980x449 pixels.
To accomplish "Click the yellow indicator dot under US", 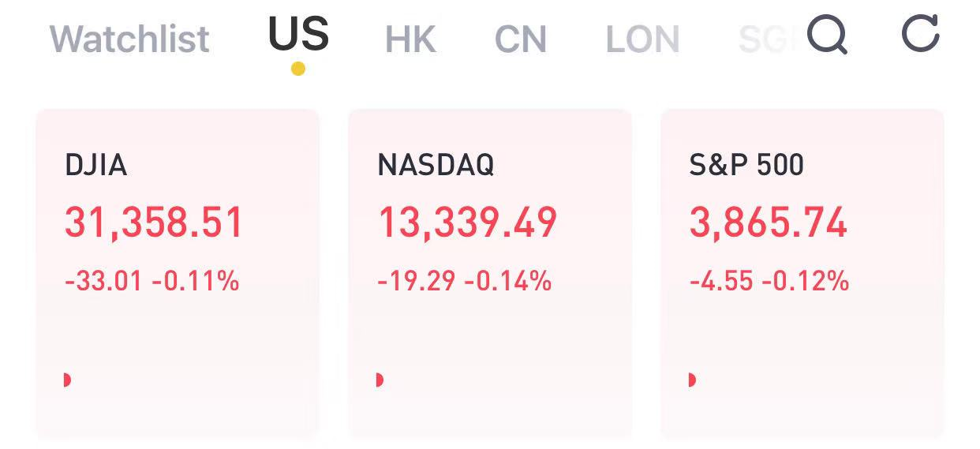I will pos(297,69).
